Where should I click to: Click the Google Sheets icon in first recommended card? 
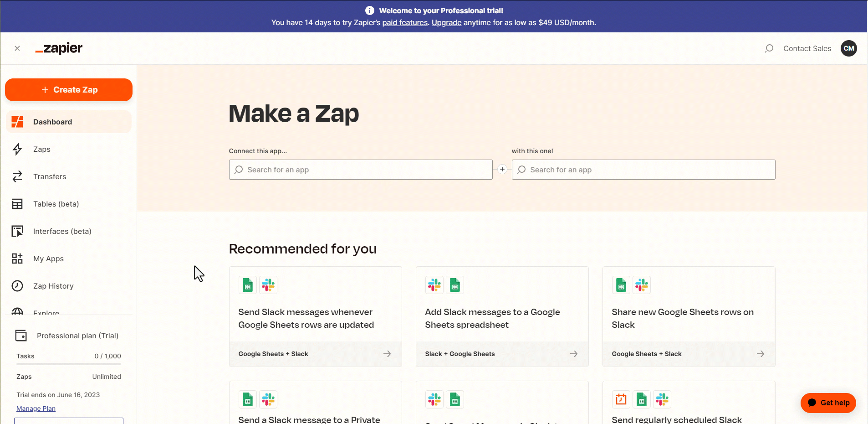248,285
